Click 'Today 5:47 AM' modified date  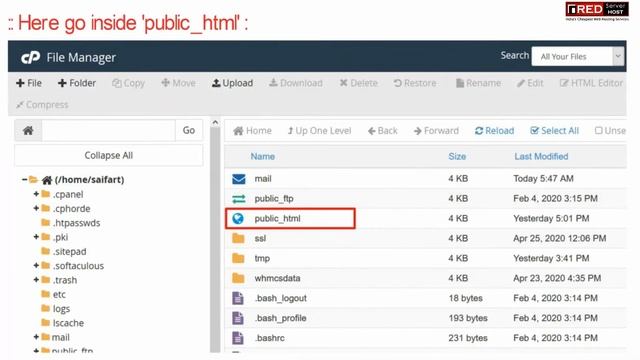click(x=543, y=179)
